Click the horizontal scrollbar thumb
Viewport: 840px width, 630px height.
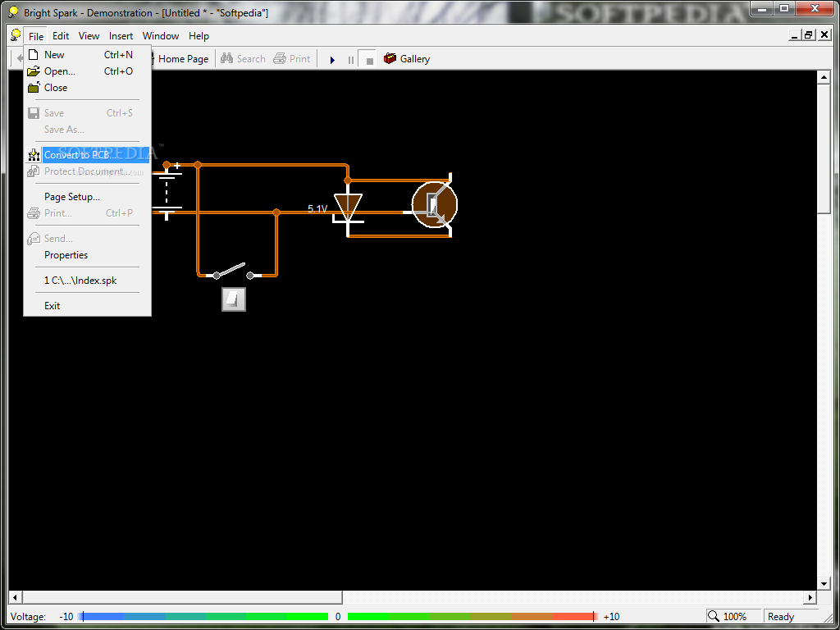(x=182, y=597)
